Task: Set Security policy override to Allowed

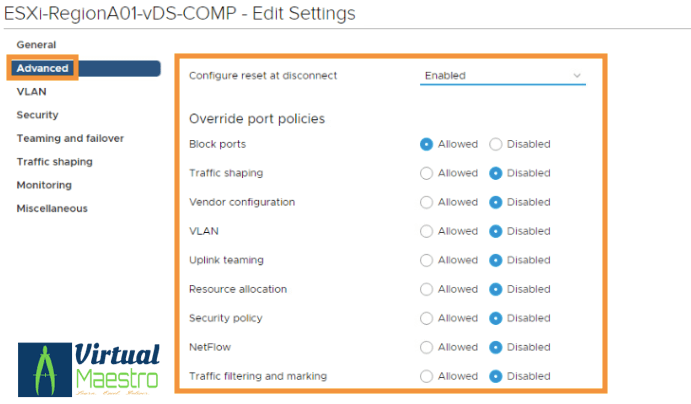Action: pyautogui.click(x=427, y=318)
